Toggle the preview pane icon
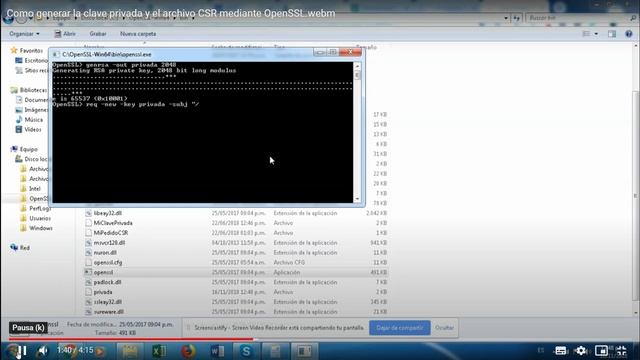 pos(612,34)
